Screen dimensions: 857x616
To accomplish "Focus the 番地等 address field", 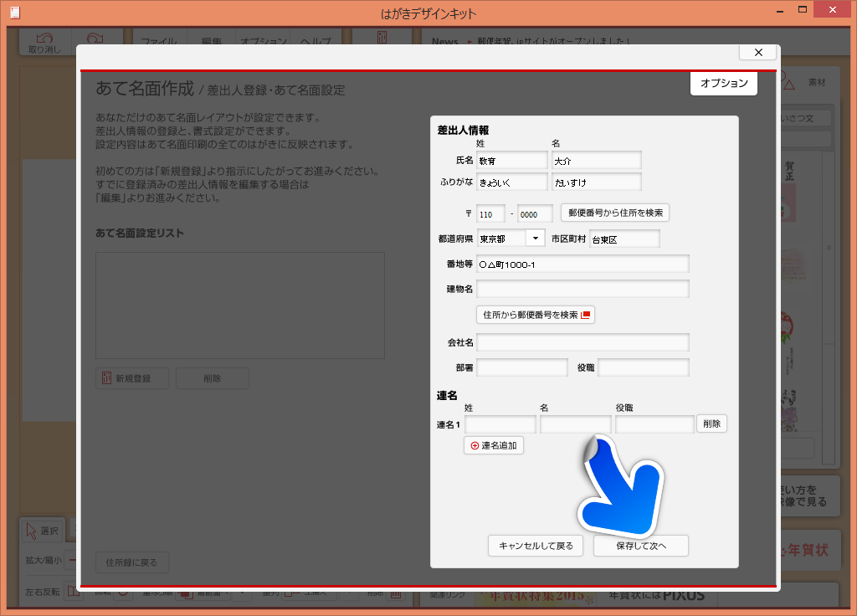I will pyautogui.click(x=582, y=264).
